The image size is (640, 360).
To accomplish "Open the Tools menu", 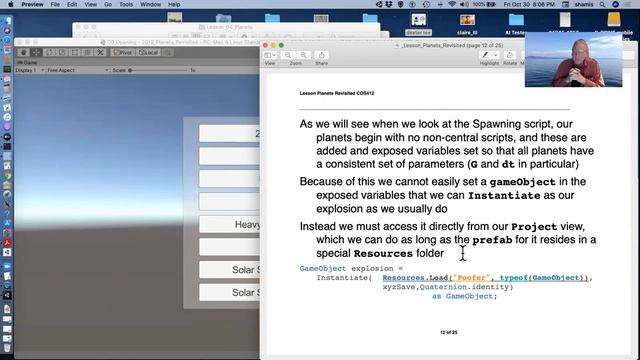I will pos(126,4).
